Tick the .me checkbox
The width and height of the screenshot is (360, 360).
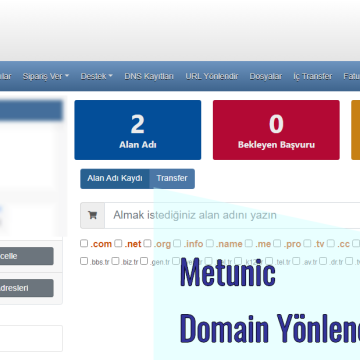[x=249, y=243]
